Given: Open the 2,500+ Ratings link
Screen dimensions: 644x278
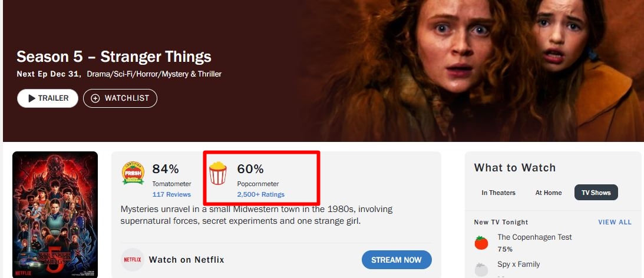Looking at the screenshot, I should 260,194.
